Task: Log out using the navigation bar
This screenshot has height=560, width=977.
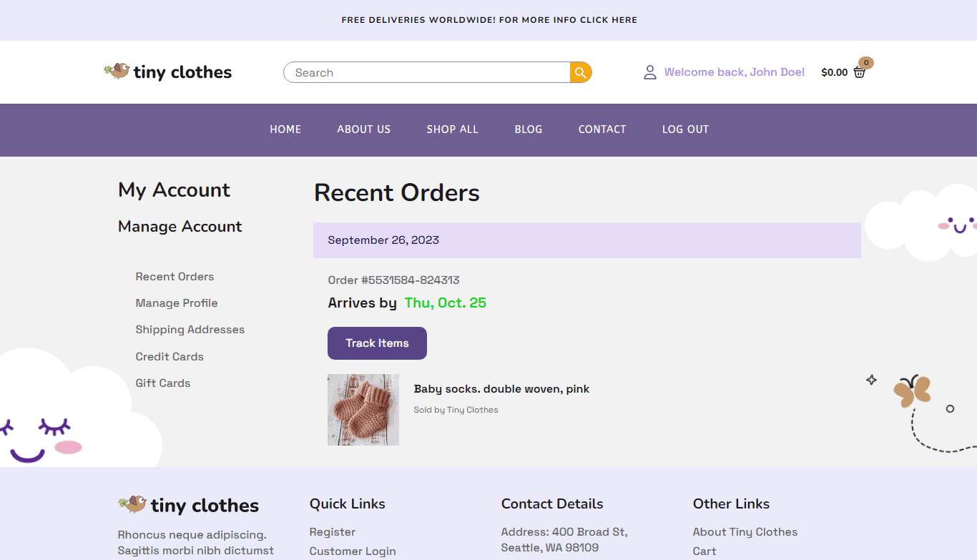Action: 685,129
